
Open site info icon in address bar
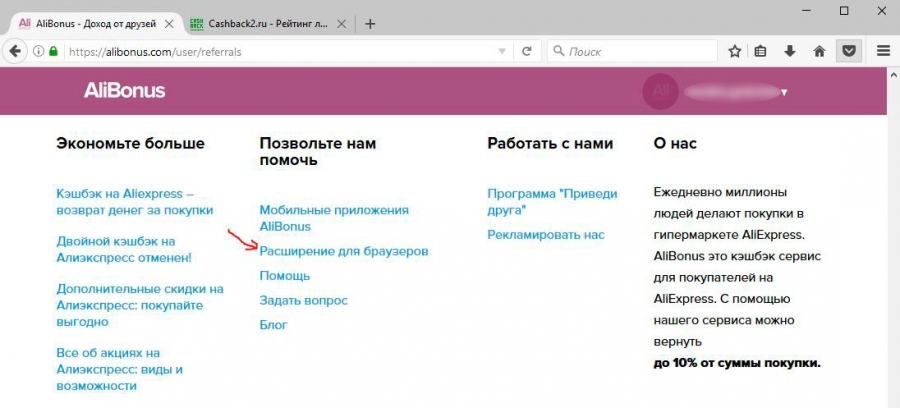click(39, 52)
